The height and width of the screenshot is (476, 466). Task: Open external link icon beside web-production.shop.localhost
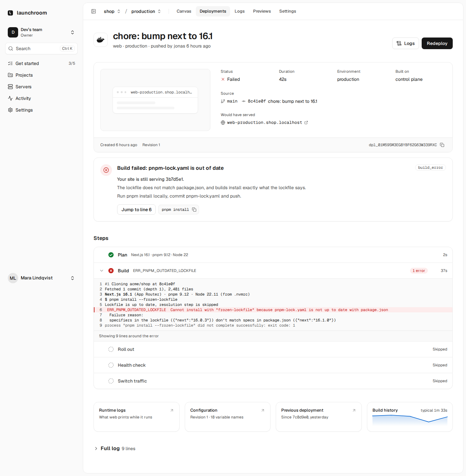coord(306,123)
